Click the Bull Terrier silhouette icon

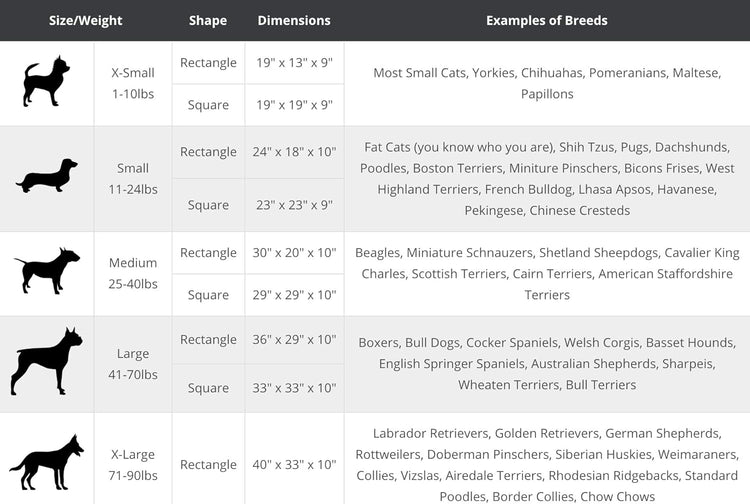pos(47,270)
